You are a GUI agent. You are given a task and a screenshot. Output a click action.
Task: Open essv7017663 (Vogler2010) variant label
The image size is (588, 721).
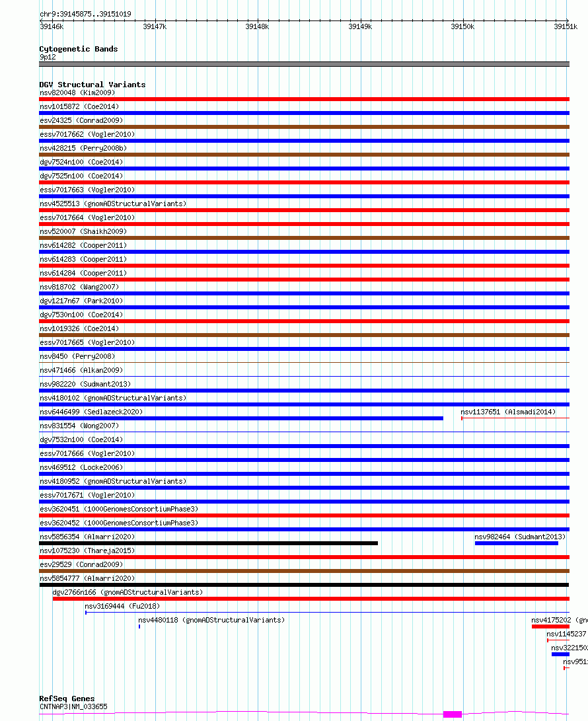pos(87,190)
